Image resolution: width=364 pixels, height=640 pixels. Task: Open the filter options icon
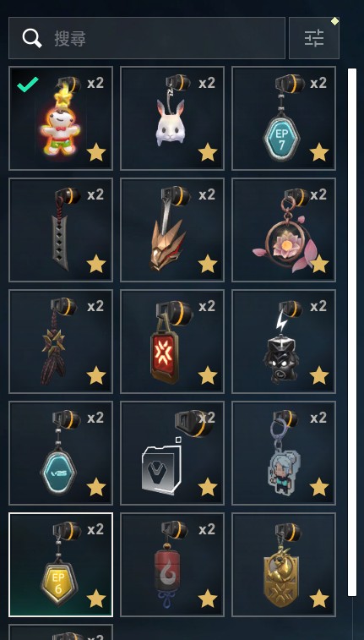coord(314,38)
